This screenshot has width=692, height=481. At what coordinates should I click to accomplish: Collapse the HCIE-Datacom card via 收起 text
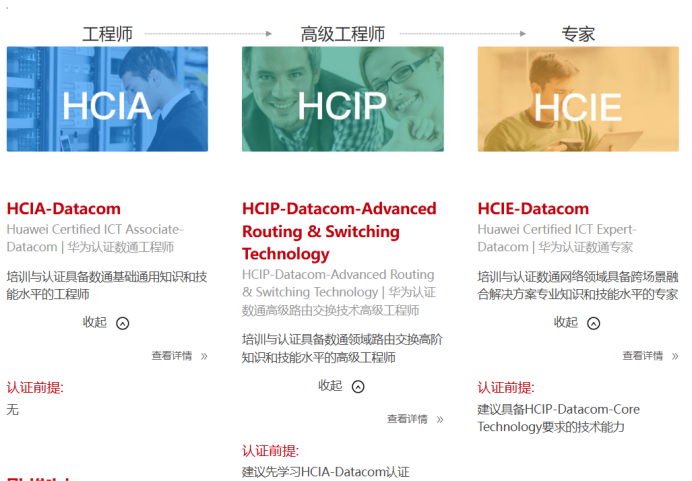(x=566, y=322)
